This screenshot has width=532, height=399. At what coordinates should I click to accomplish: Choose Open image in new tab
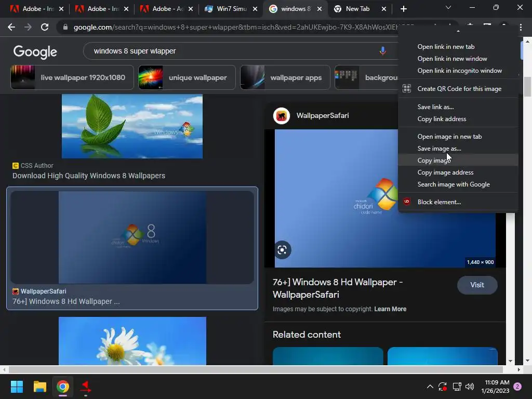coord(458,137)
